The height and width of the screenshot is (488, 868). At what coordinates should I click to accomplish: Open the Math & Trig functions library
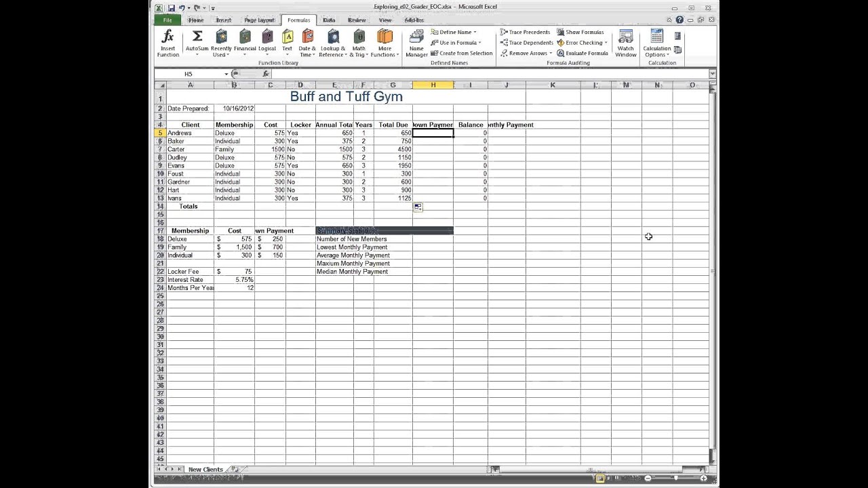click(x=359, y=43)
